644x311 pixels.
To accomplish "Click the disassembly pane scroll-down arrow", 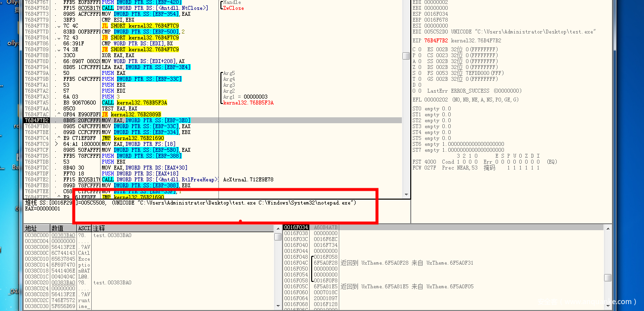I will (406, 195).
